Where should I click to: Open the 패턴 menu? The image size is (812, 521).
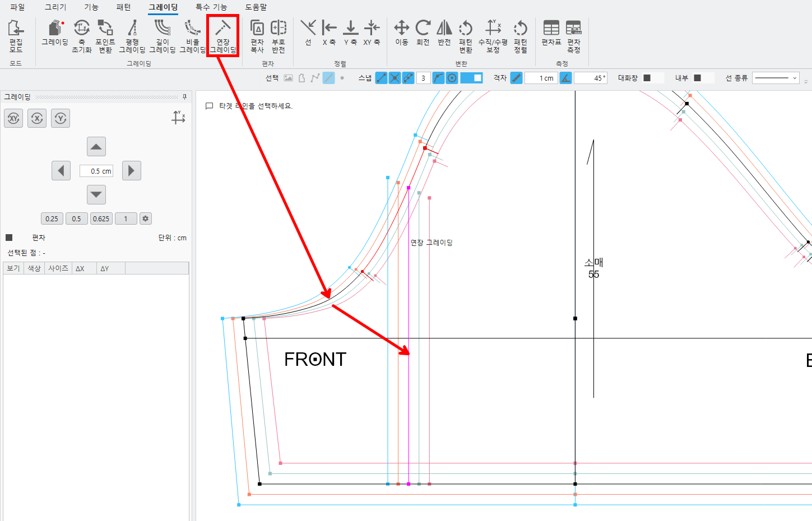123,7
